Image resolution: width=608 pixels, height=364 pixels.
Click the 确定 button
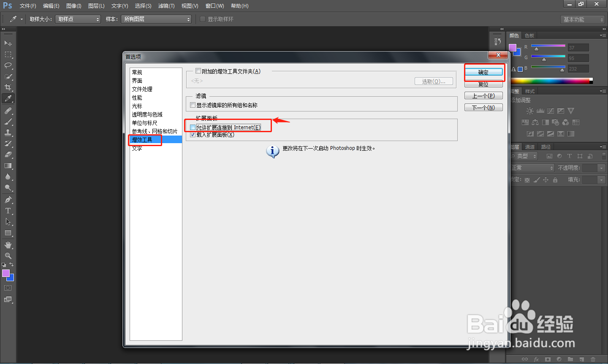click(x=483, y=72)
